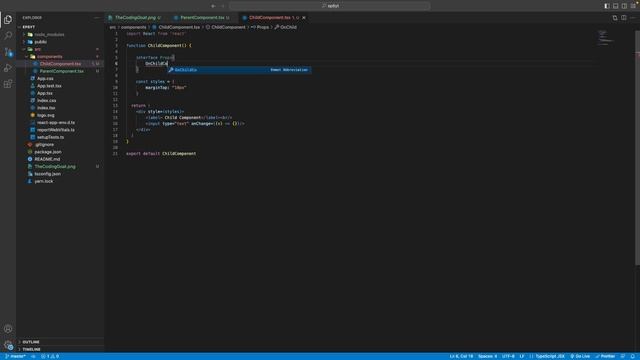Click the UTF-8 encoding status item

pos(508,356)
